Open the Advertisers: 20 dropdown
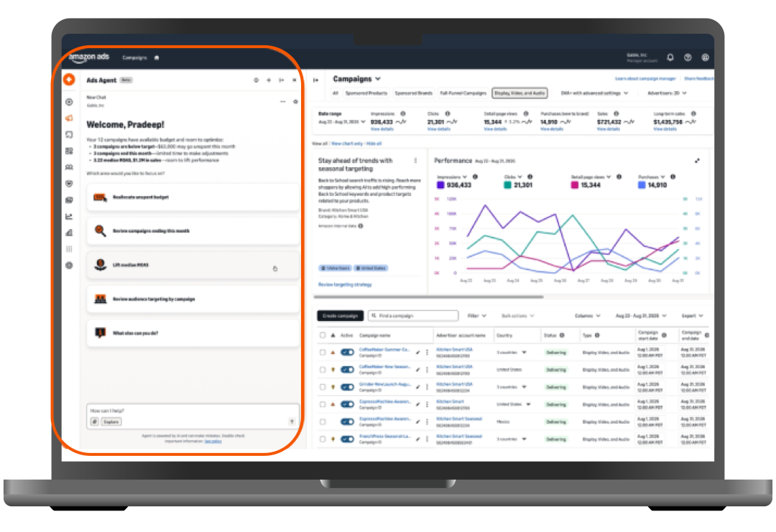This screenshot has height=532, width=776. coord(667,93)
